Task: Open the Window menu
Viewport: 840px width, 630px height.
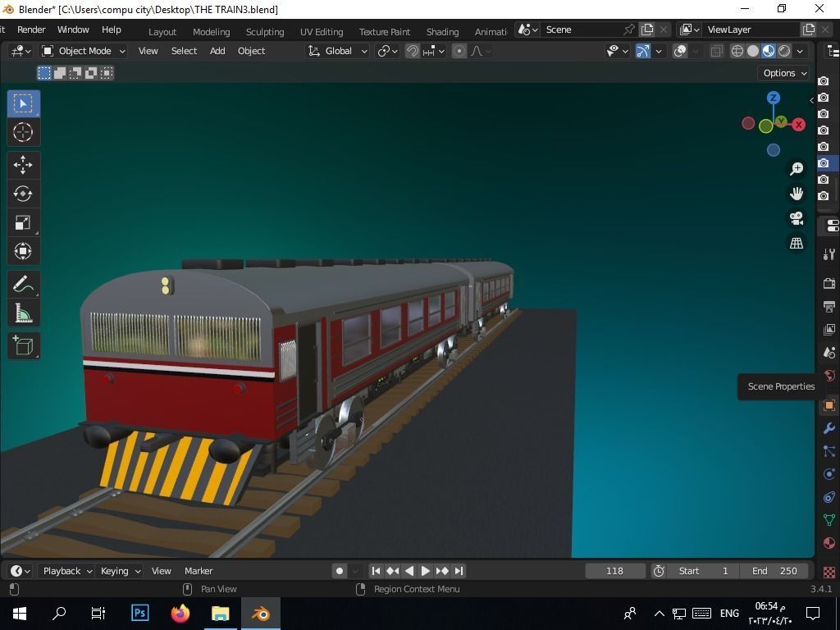Action: coord(73,30)
